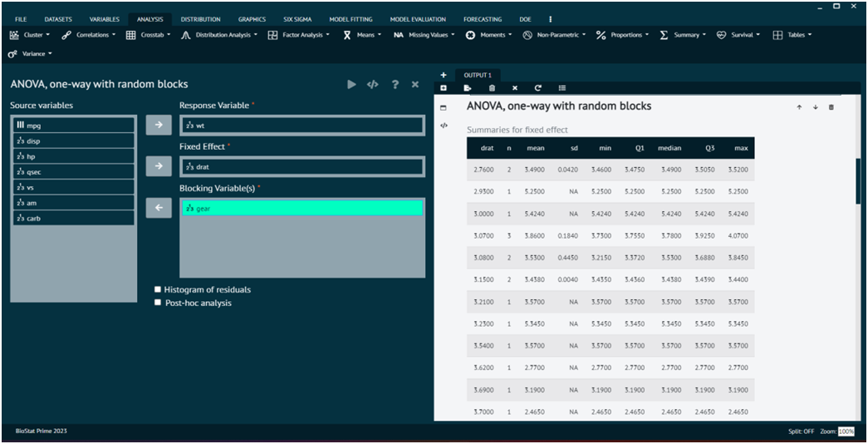
Task: Open the Proportions dropdown arrow
Action: pos(646,35)
